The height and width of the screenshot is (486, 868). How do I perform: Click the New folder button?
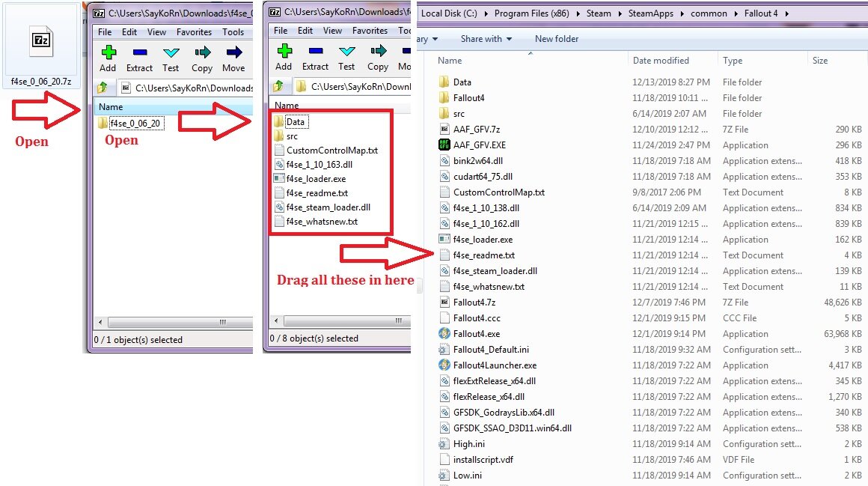[x=556, y=39]
